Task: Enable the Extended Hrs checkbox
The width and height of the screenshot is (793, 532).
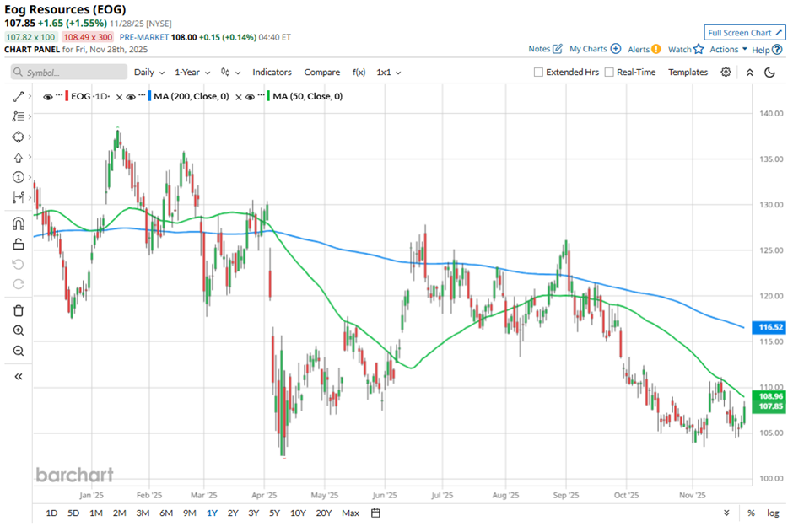Action: [x=538, y=73]
